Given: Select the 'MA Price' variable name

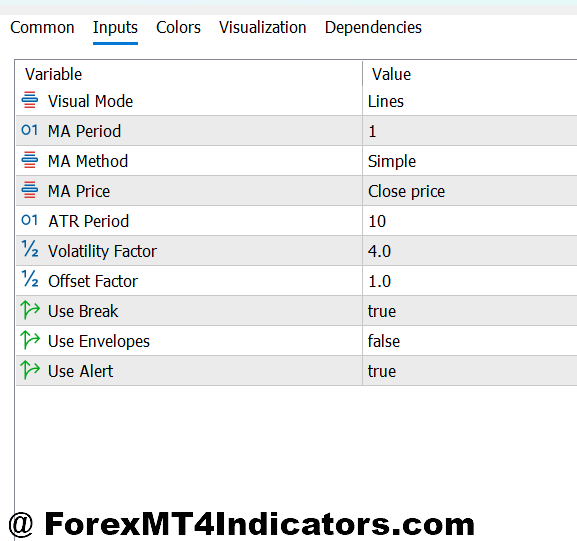Looking at the screenshot, I should click(x=79, y=191).
